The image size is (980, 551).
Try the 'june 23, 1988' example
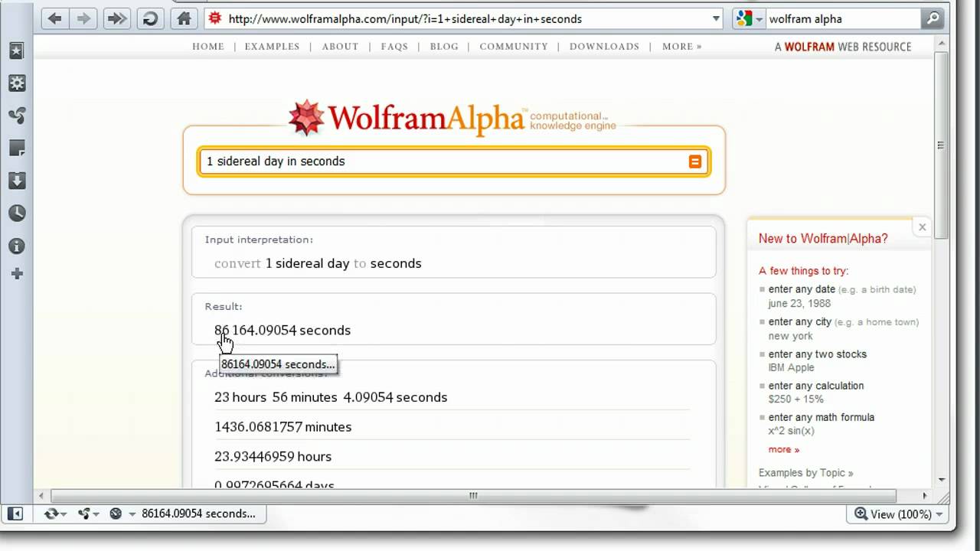point(799,303)
